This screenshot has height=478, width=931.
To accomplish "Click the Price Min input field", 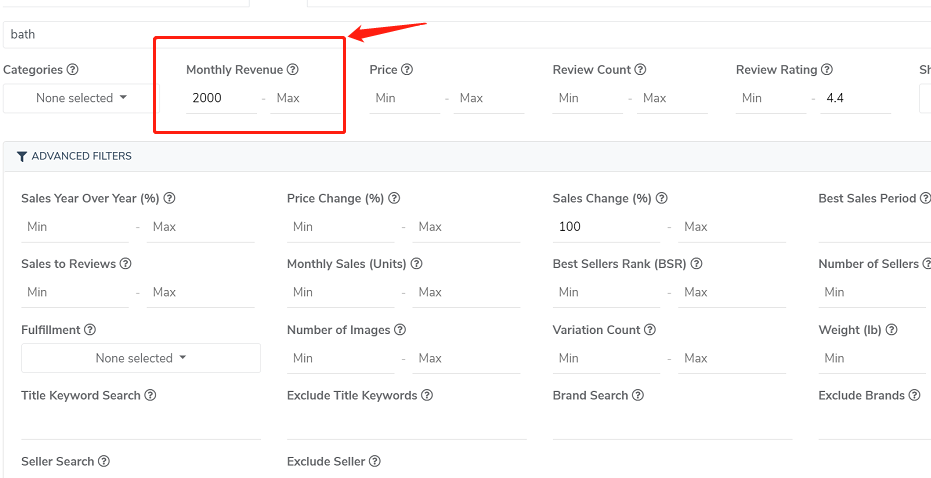I will coord(405,98).
